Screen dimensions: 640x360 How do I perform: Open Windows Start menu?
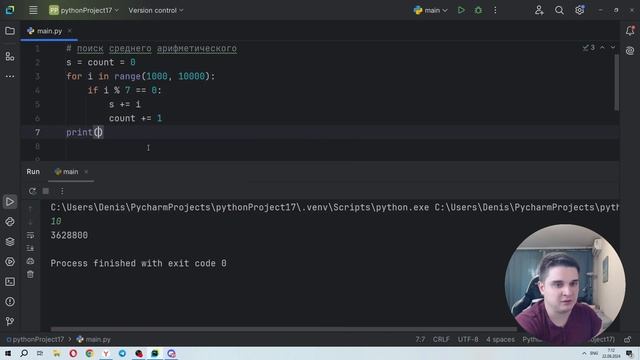pyautogui.click(x=8, y=353)
